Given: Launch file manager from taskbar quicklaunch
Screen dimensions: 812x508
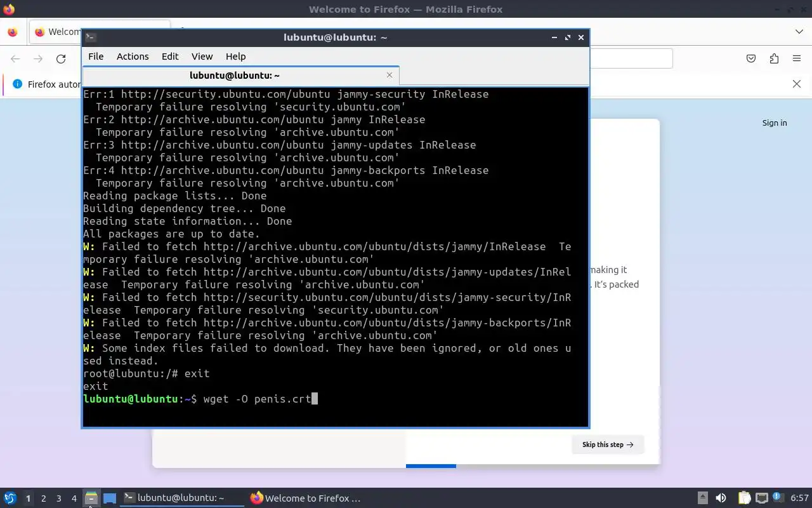Looking at the screenshot, I should pos(91,498).
